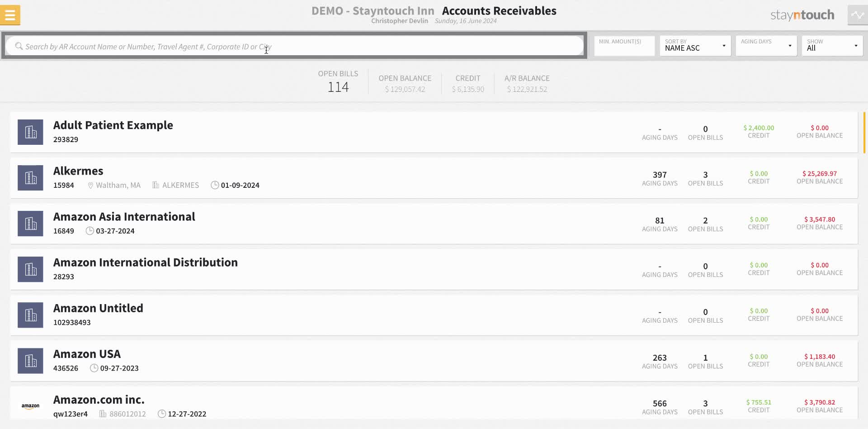Click account number 15984
Viewport: 868px width, 429px height.
pos(63,185)
